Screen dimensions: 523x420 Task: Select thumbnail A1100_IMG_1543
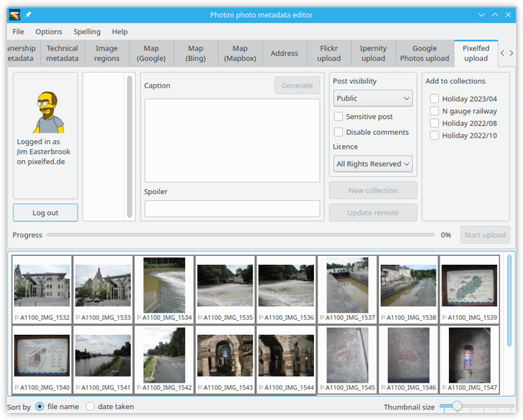(x=225, y=359)
